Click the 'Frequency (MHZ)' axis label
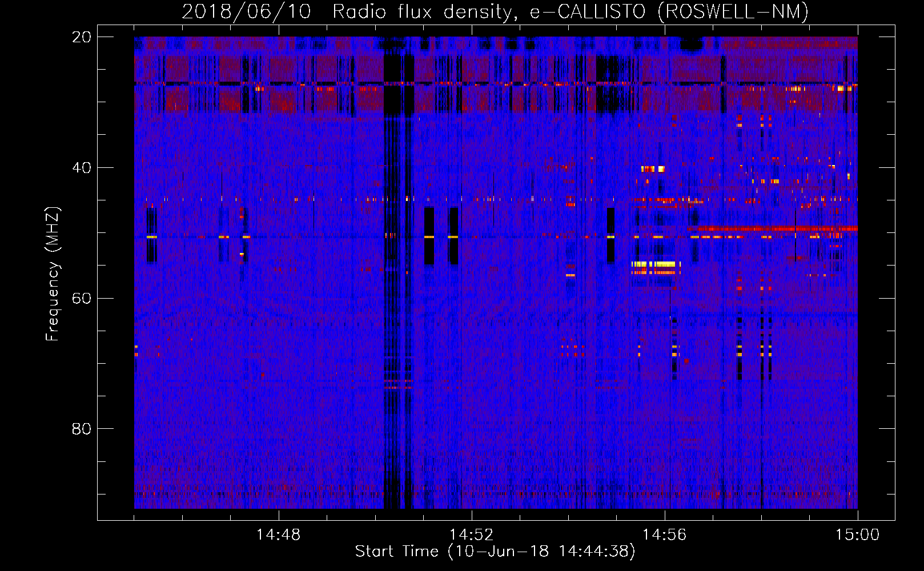 click(x=53, y=274)
